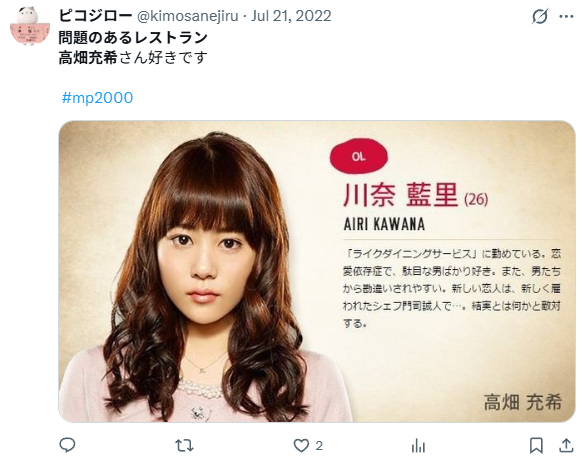Click the 問題のあるレストラン tweet text
The width and height of the screenshot is (584, 458).
pos(133,37)
